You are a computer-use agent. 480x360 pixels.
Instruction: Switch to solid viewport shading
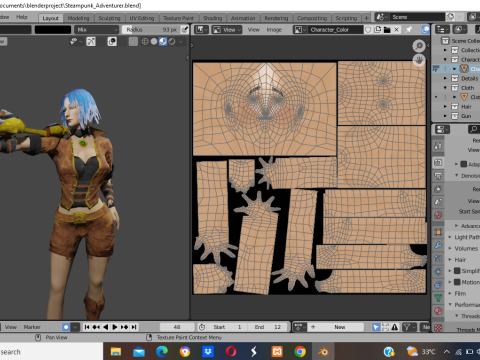154,41
